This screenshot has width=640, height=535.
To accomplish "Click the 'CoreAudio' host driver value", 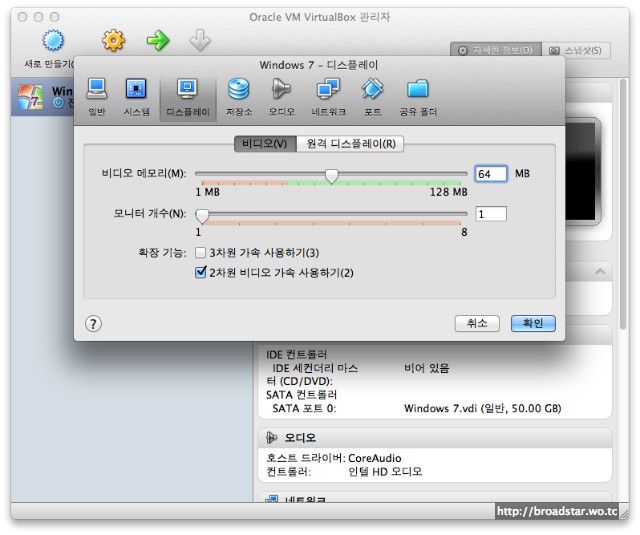I will (x=375, y=458).
